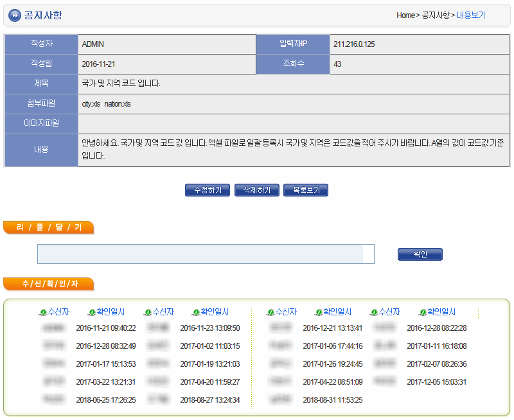The image size is (514, 420).
Task: Download the city.xls attachment
Action: [91, 104]
